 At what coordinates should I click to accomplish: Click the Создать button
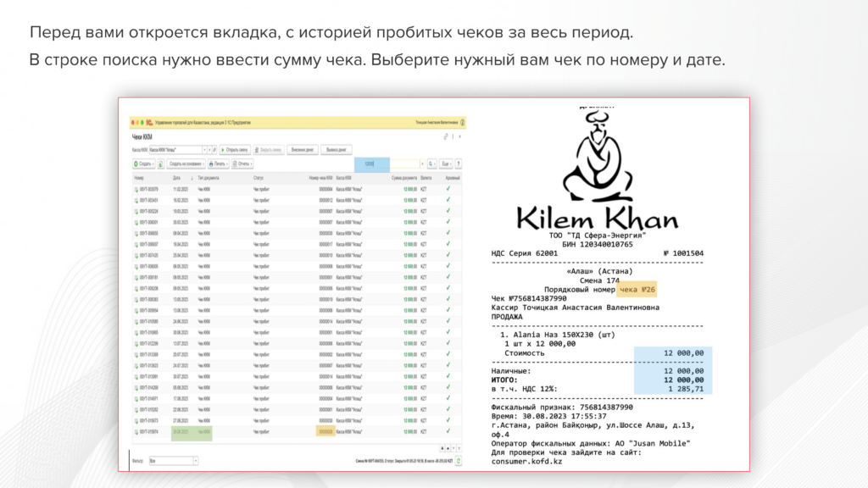tap(144, 164)
